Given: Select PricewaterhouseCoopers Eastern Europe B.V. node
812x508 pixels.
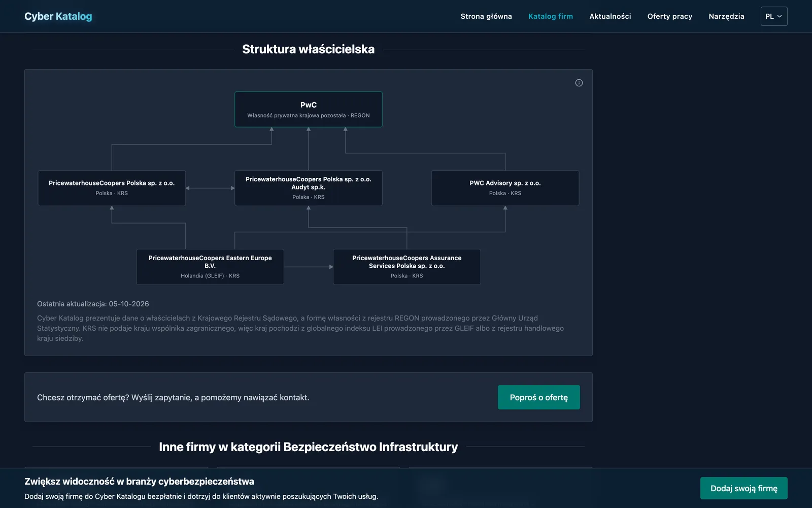Looking at the screenshot, I should [x=210, y=267].
